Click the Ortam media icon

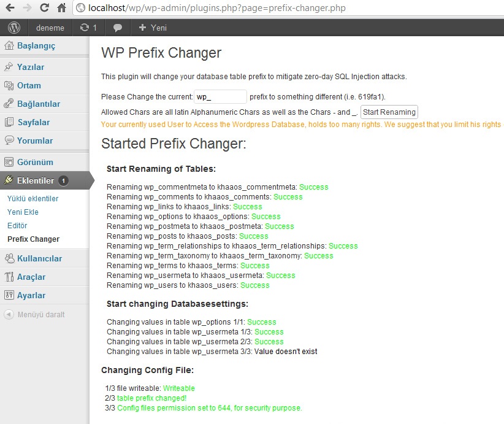pos(9,85)
